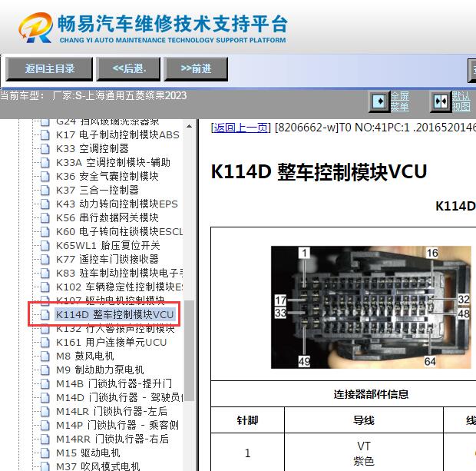Viewport: 476px width, 471px height.
Task: Click the page icon beside K17 电子制动控制模块ABS
Action: tap(45, 134)
